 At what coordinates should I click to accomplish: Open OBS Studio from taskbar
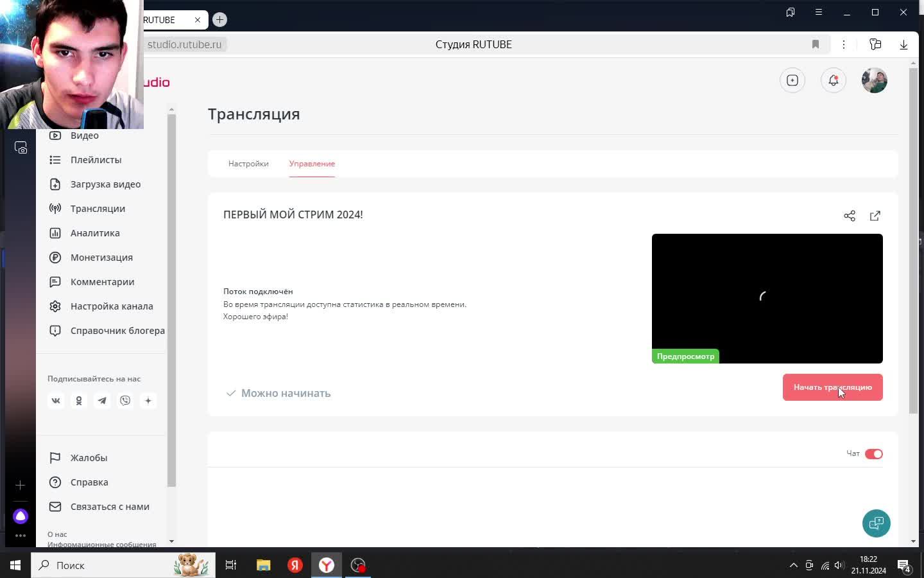(x=358, y=565)
